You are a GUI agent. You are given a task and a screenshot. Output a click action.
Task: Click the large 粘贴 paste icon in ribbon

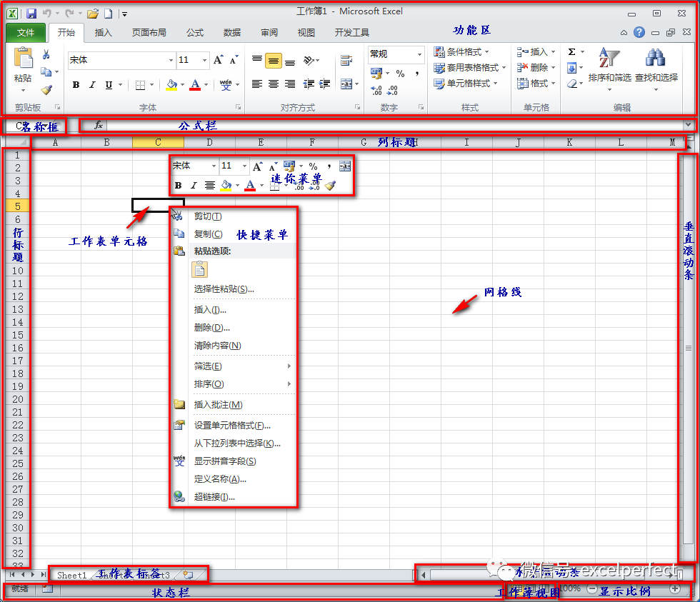pos(23,59)
